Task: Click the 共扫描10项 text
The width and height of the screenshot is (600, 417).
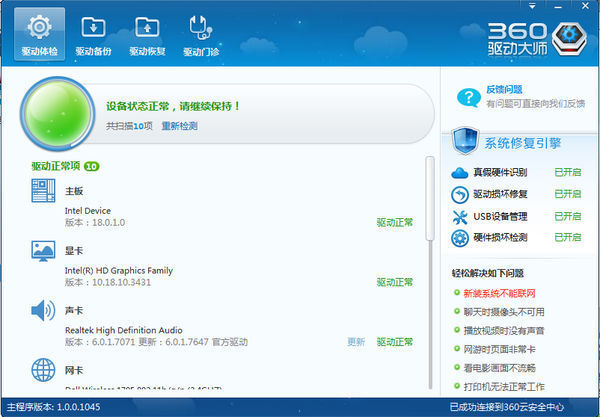Action: (129, 126)
